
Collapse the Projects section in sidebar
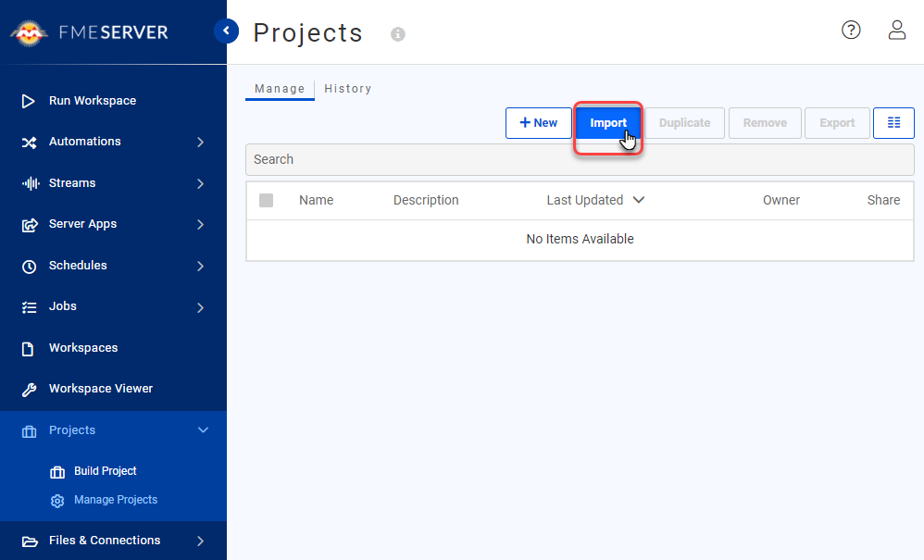203,429
